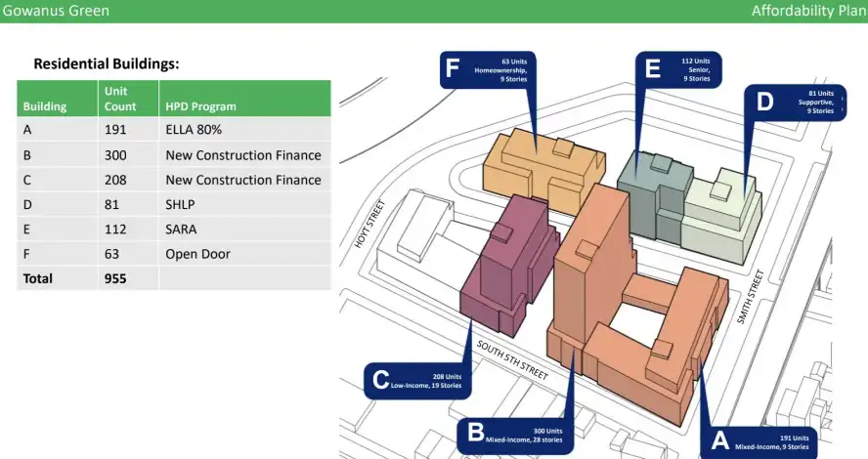Select the Total row label
Viewport: 868px width, 459px height.
point(38,278)
